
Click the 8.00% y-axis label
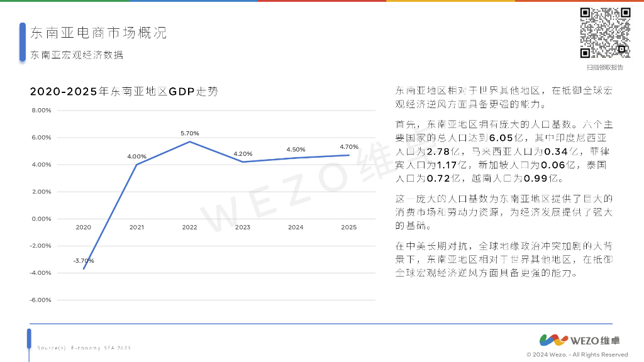[42, 111]
